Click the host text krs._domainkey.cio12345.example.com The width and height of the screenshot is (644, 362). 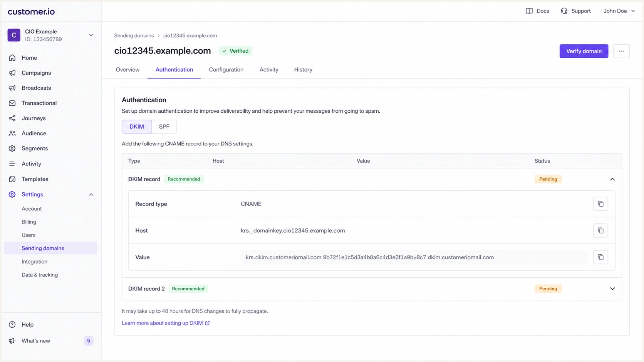(x=293, y=230)
